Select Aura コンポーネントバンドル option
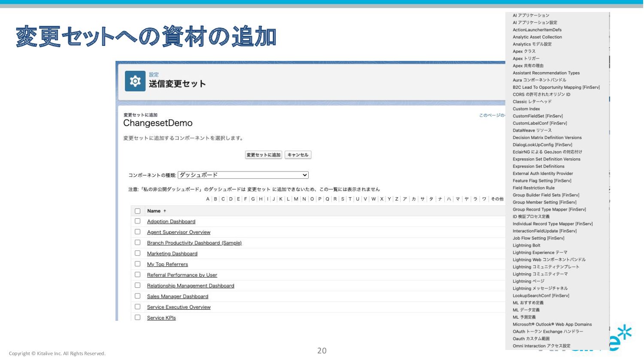The height and width of the screenshot is (362, 644). pos(539,80)
